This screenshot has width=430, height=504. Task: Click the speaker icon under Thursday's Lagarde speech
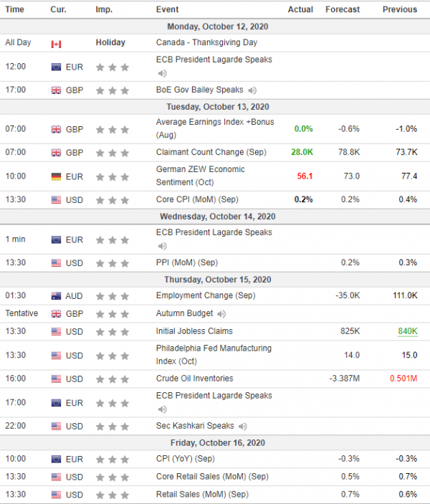162,409
